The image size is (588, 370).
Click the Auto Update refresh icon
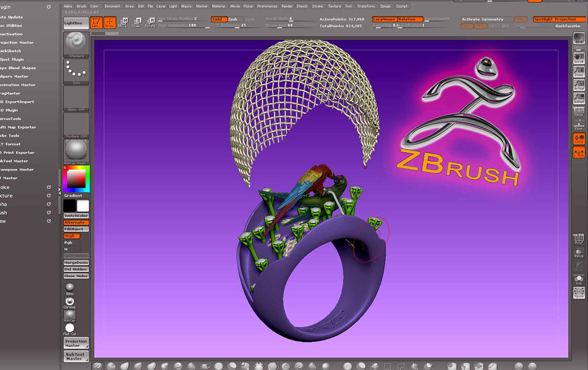tap(49, 7)
